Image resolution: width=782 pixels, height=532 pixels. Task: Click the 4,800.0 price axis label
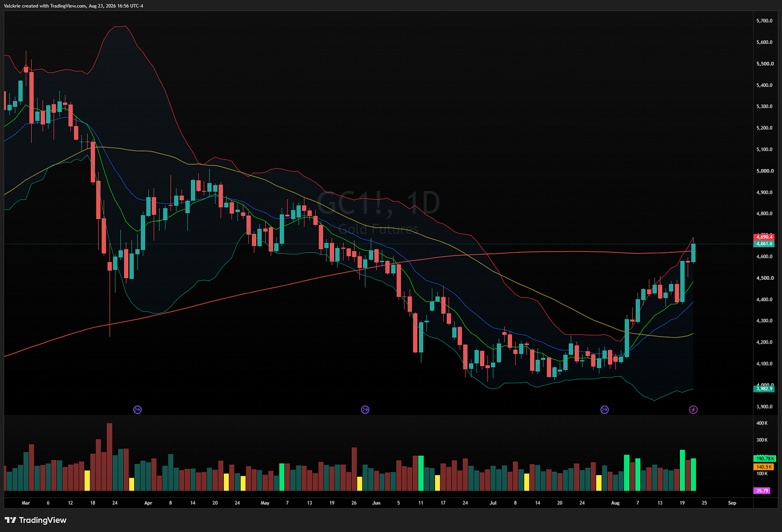click(x=764, y=214)
